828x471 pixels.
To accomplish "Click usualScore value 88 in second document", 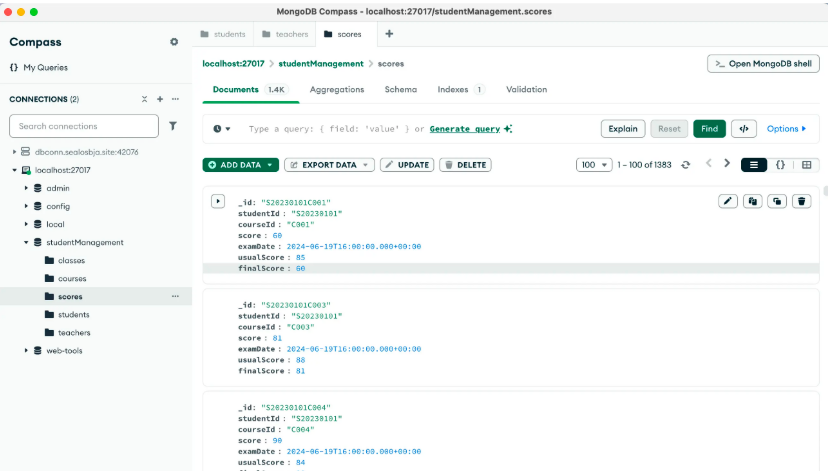I will [x=300, y=360].
